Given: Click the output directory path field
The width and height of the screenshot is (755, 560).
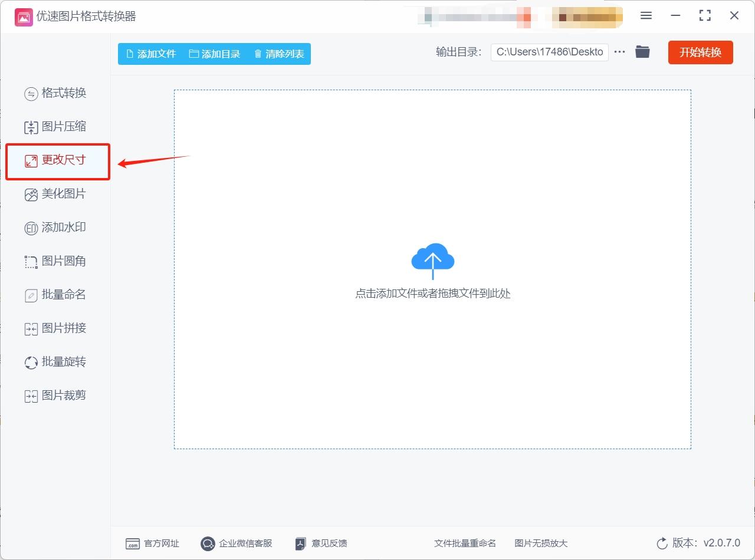Looking at the screenshot, I should 549,52.
